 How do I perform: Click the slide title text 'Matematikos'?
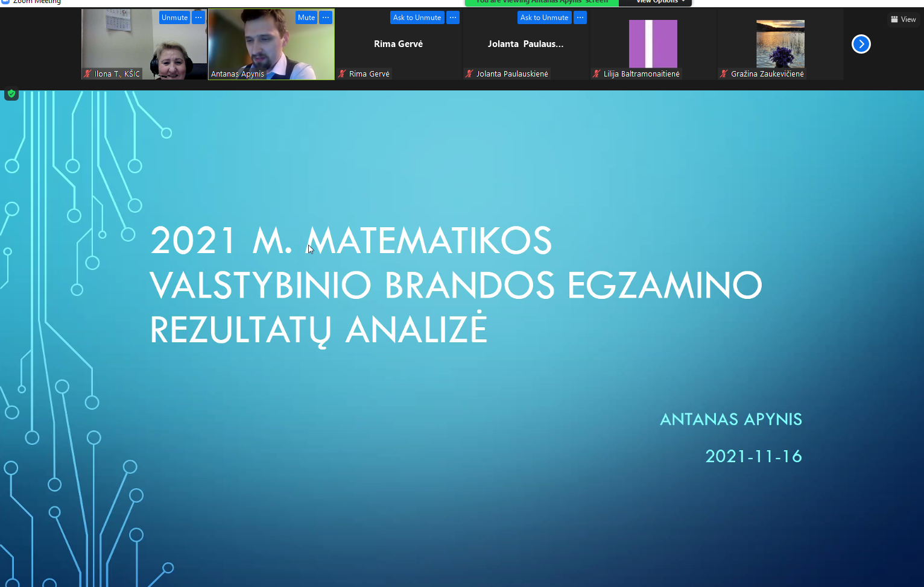pyautogui.click(x=429, y=240)
